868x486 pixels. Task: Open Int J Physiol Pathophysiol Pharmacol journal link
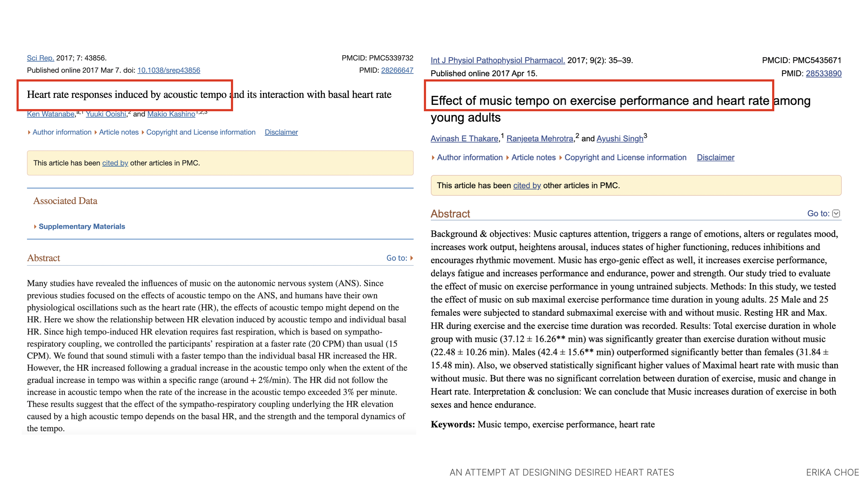pyautogui.click(x=498, y=60)
